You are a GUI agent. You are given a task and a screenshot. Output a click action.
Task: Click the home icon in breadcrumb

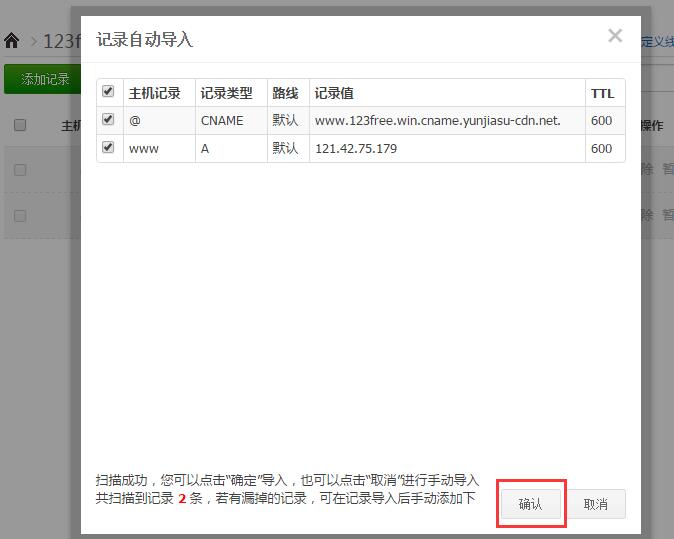pos(12,41)
